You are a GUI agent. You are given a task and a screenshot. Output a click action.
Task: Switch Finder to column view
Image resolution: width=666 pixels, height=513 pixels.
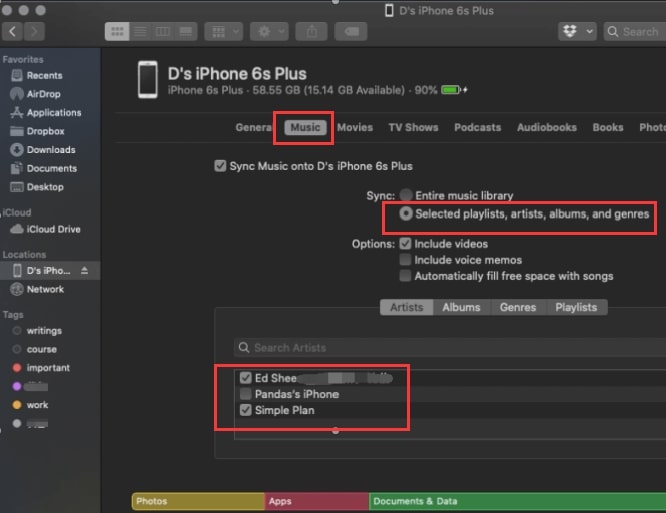pos(163,32)
